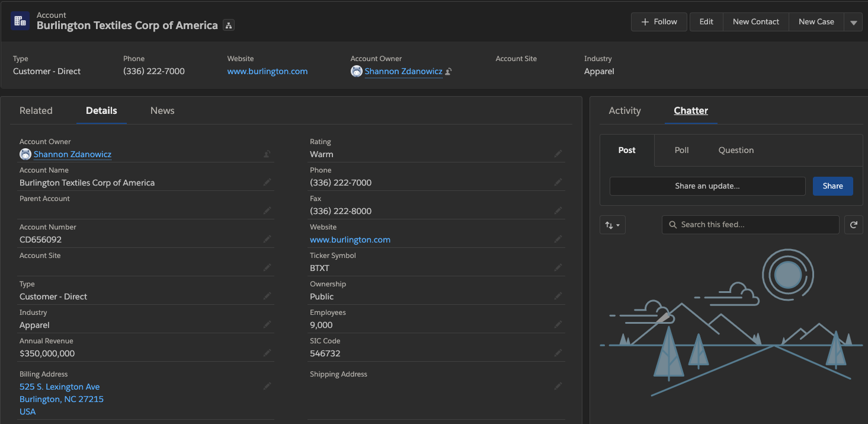This screenshot has height=424, width=868.
Task: Open Shannon Zdanowicz link in header
Action: point(403,71)
